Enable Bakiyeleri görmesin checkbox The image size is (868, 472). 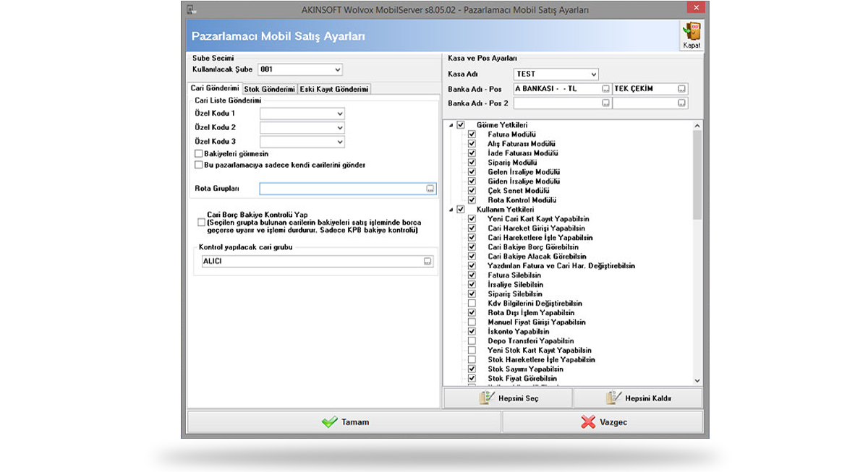point(199,154)
